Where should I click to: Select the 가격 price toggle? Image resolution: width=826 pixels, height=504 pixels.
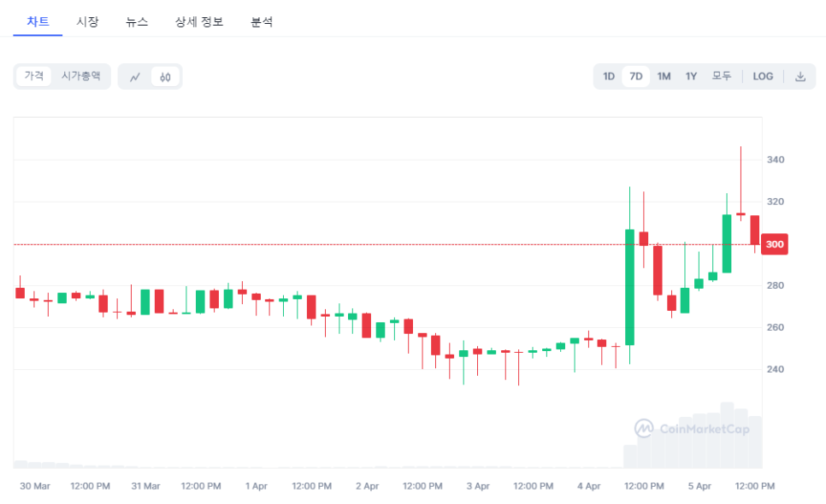click(x=33, y=76)
